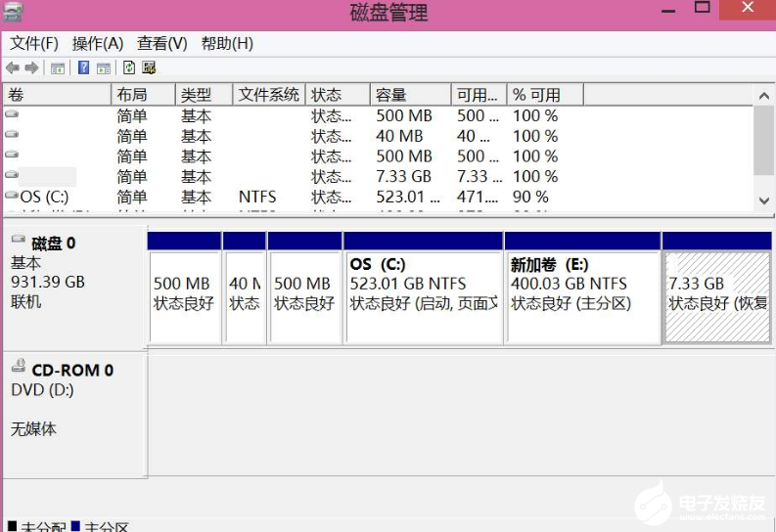This screenshot has height=532, width=776.
Task: Maximize the 磁盘管理 window
Action: 703,8
